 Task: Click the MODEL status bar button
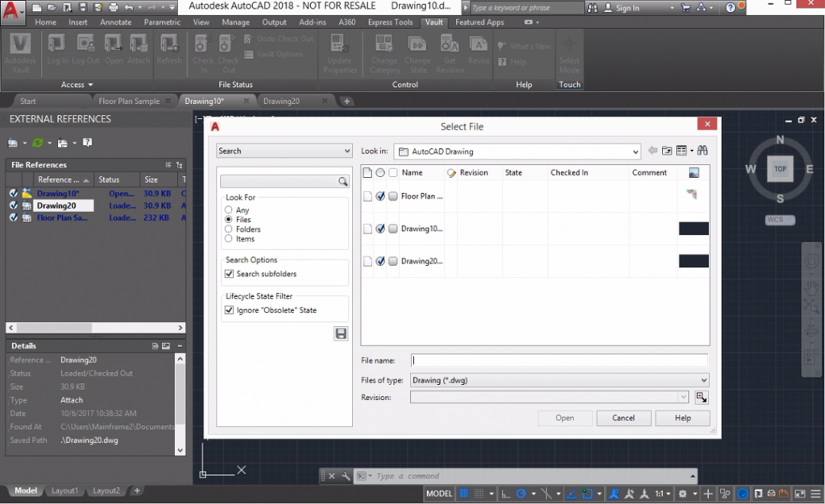tap(439, 494)
